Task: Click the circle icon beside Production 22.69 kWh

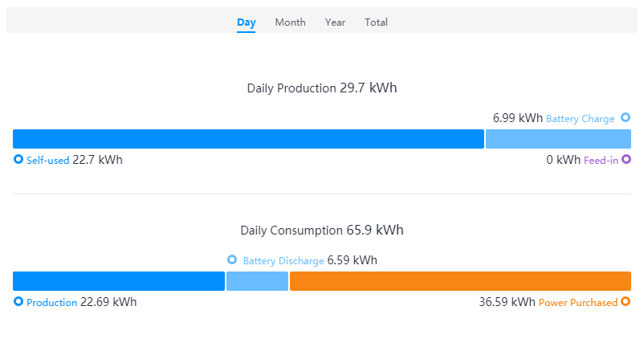Action: pos(18,302)
